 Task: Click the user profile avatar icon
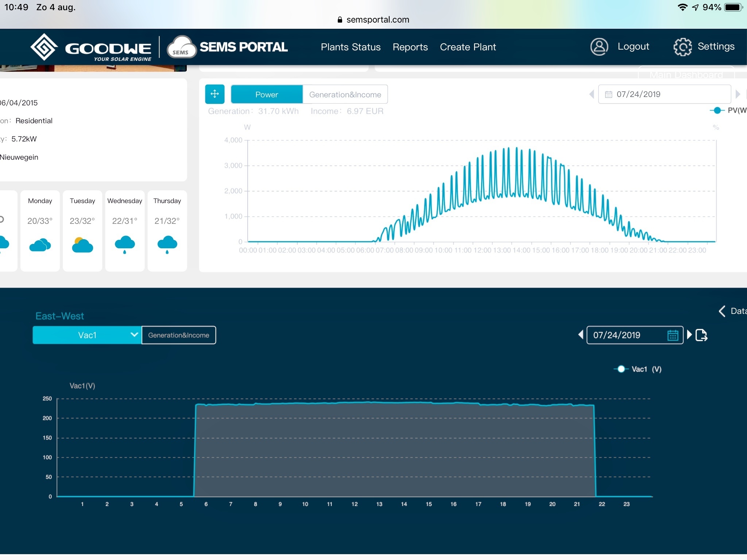599,47
